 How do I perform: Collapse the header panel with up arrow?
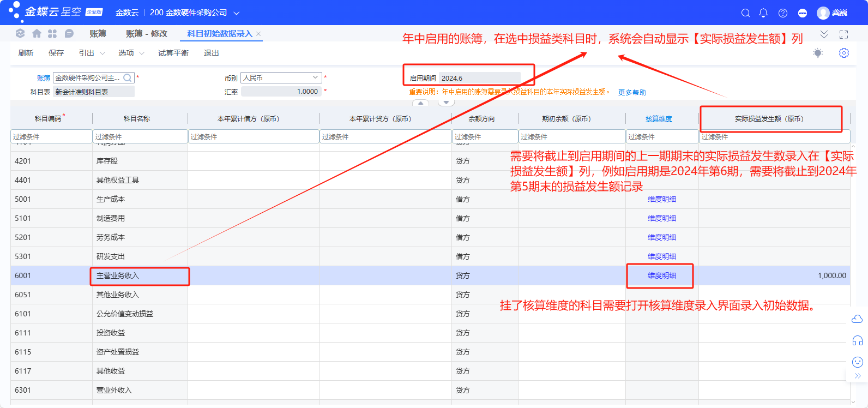pos(420,103)
